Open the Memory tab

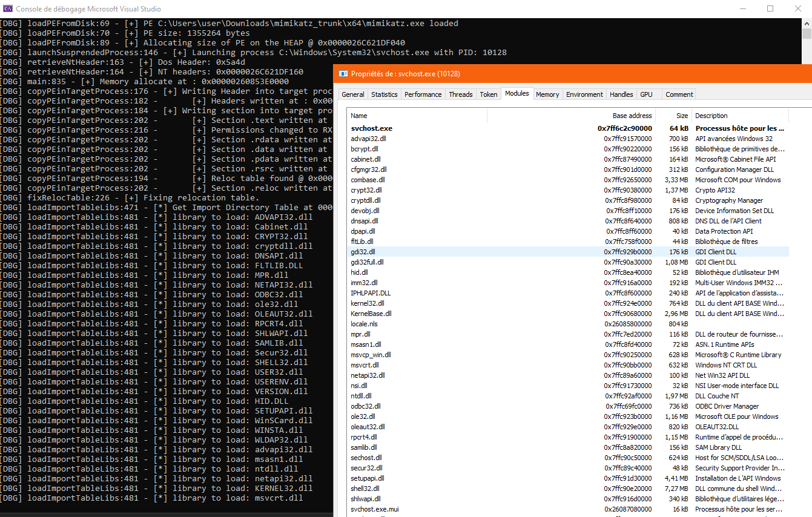point(547,94)
